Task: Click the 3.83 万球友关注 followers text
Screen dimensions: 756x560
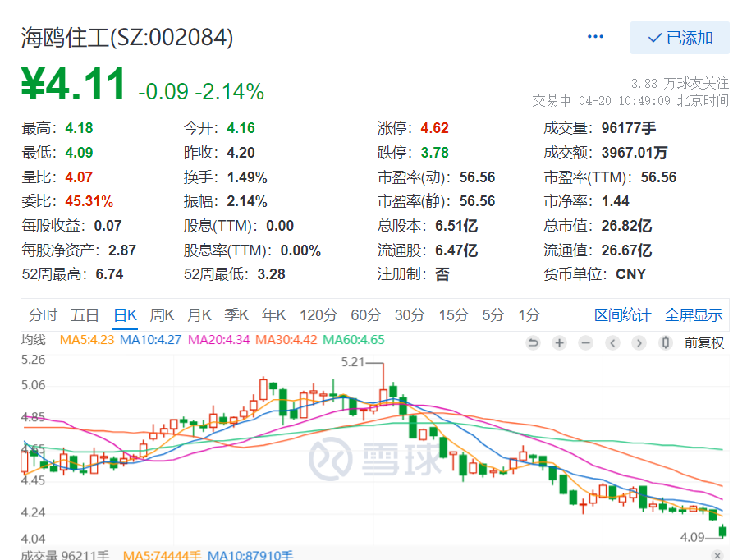Action: 680,84
